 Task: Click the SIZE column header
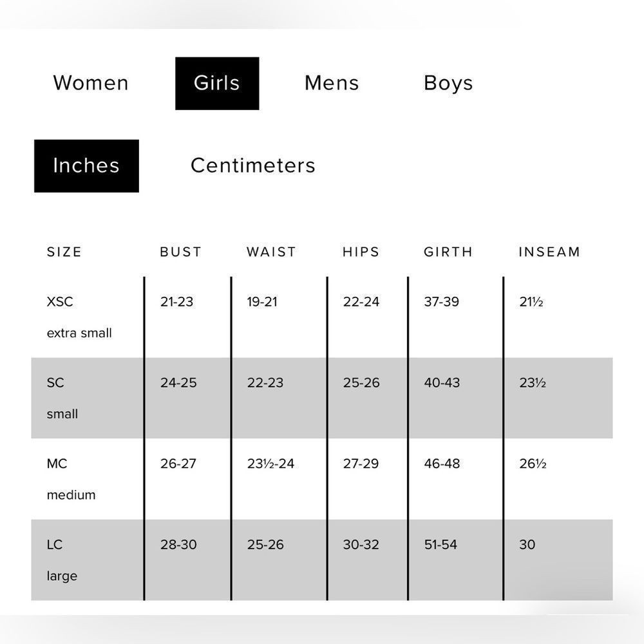(x=64, y=252)
